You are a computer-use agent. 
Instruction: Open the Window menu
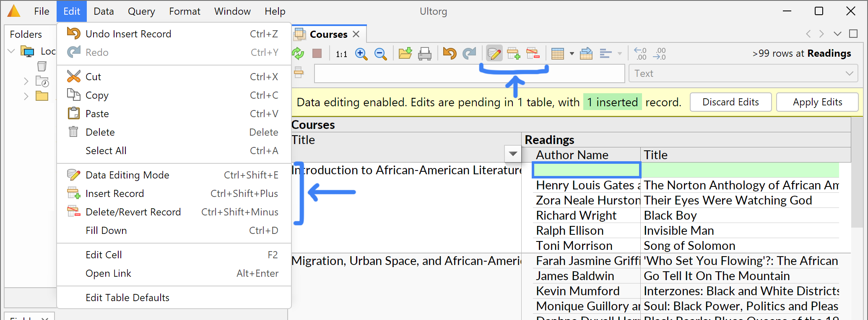click(232, 11)
